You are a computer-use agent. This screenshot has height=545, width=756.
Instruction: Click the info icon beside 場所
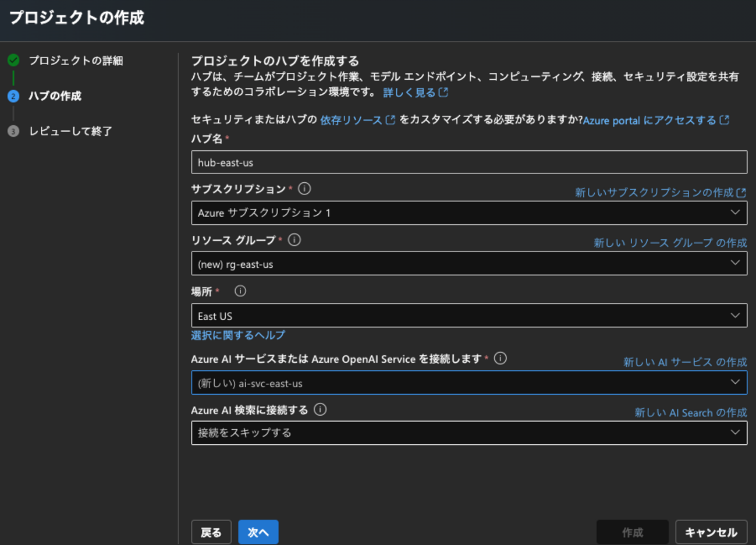coord(240,291)
